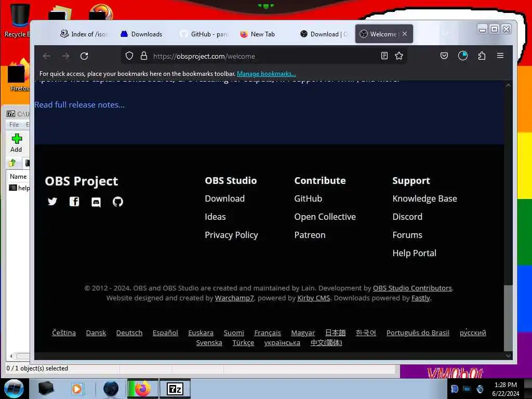Click the 7-Zip Add button

(x=16, y=143)
